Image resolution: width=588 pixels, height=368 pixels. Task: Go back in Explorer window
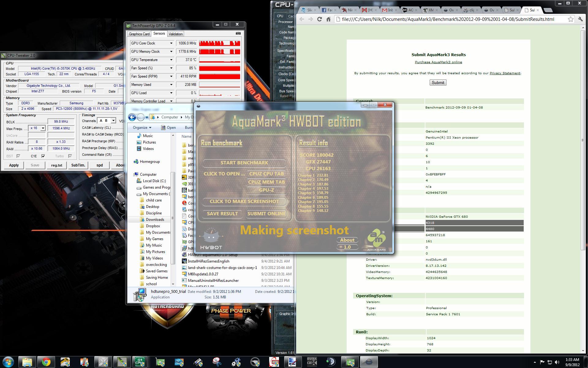click(x=132, y=117)
